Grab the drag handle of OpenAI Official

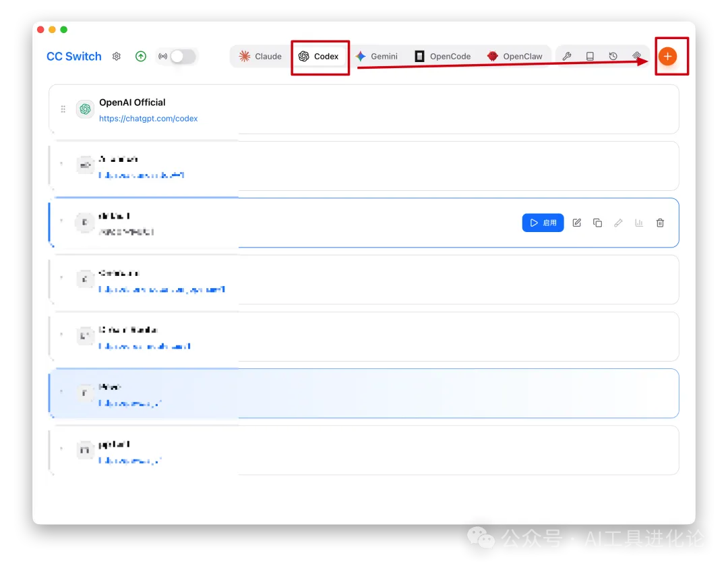63,109
